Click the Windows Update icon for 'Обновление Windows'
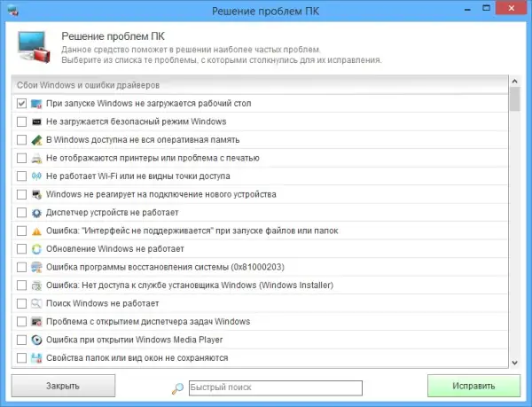 click(36, 249)
